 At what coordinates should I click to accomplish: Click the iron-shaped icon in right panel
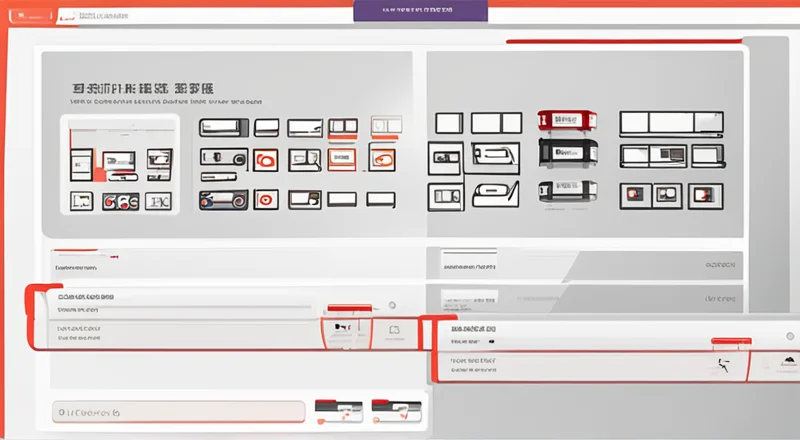pyautogui.click(x=493, y=193)
